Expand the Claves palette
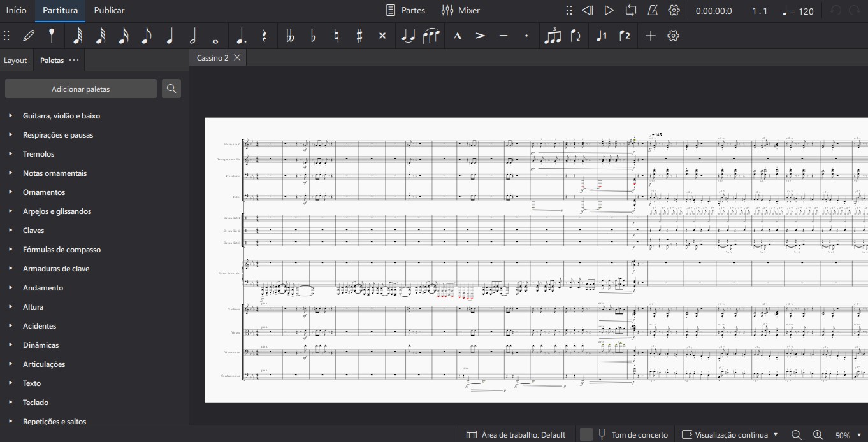 click(10, 231)
